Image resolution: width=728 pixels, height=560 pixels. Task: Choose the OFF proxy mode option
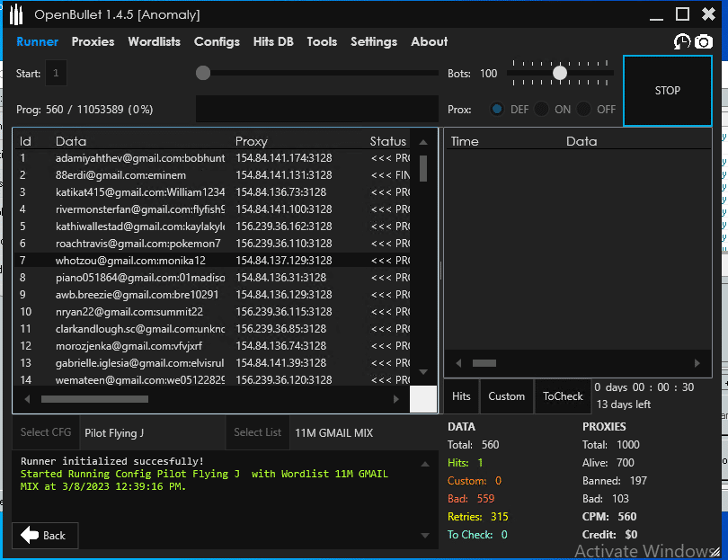(585, 109)
